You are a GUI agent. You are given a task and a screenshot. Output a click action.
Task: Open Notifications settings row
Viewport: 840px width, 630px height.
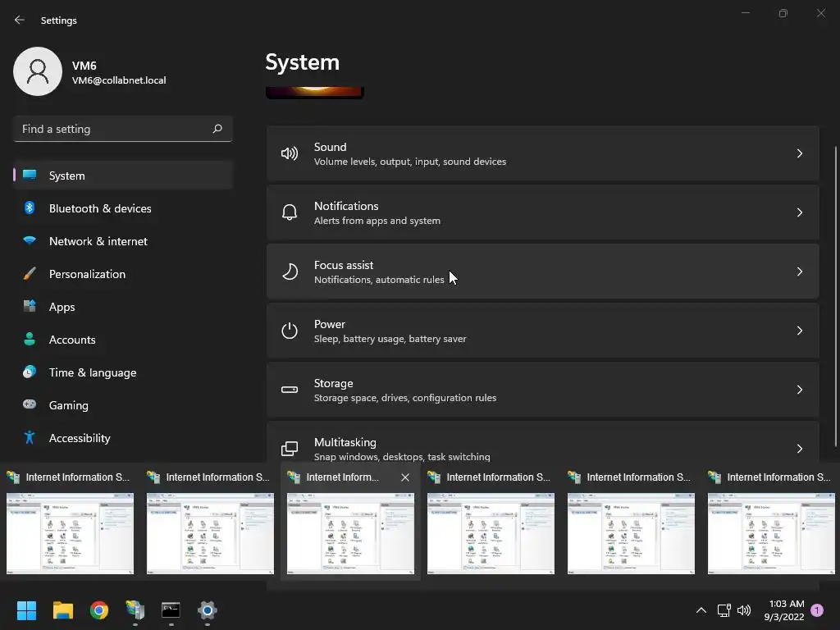543,212
